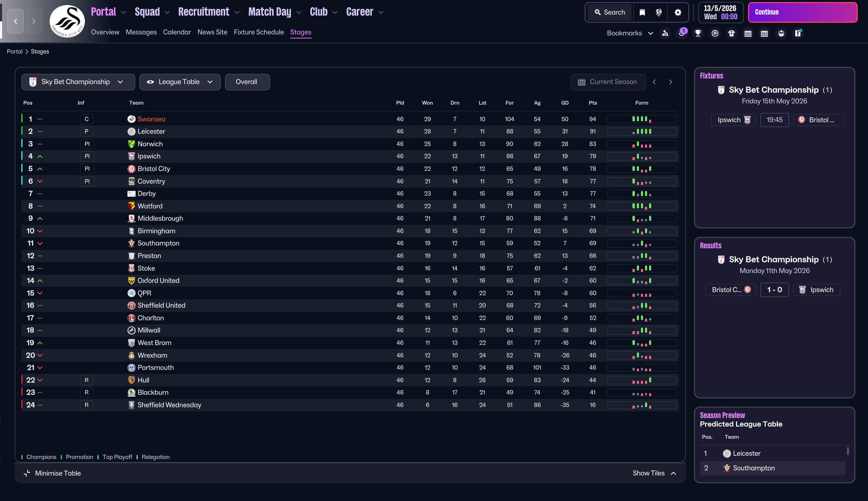Image resolution: width=868 pixels, height=501 pixels.
Task: Click the Swansea City club crest
Action: pyautogui.click(x=67, y=21)
